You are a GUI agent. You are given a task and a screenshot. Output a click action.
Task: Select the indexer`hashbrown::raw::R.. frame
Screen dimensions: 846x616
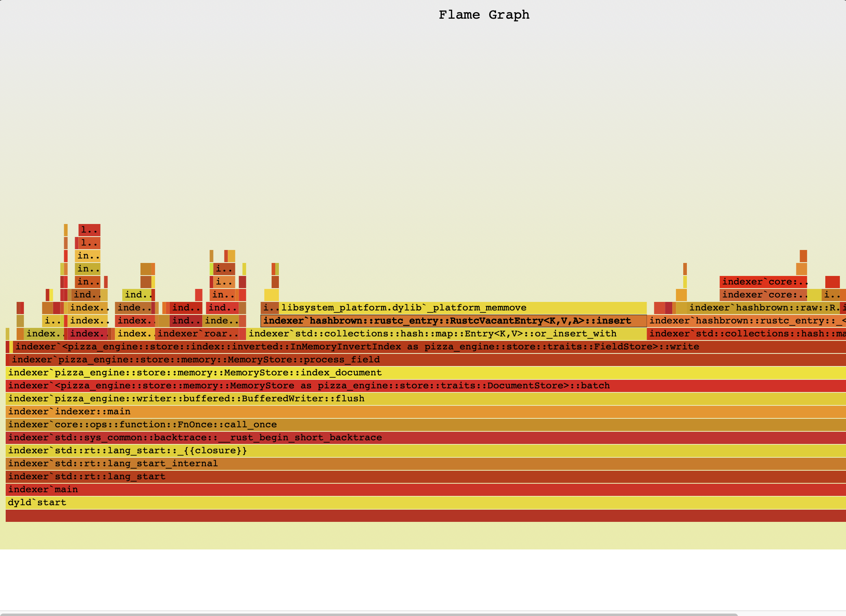[x=764, y=308]
